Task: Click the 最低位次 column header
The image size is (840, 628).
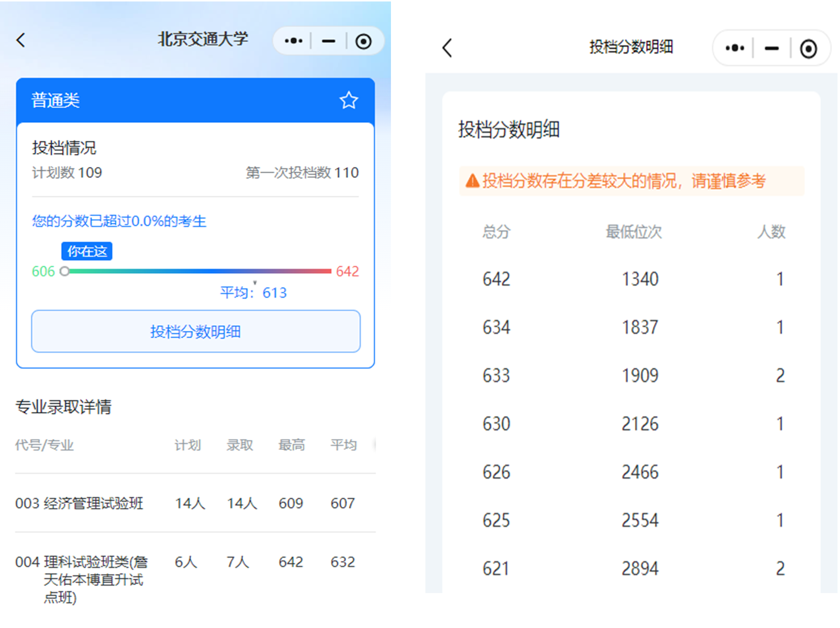Action: [634, 231]
